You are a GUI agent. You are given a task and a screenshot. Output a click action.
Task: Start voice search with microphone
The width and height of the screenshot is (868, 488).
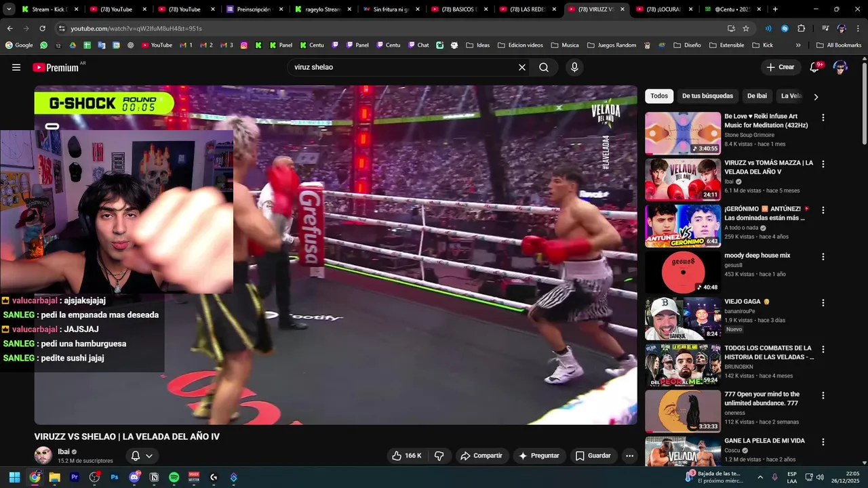pyautogui.click(x=574, y=67)
